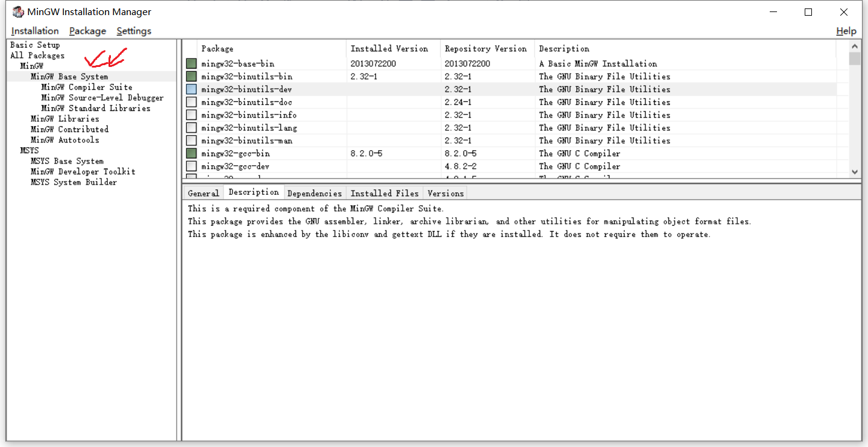Select the mingw32-binutils-bin package name
Image resolution: width=868 pixels, height=447 pixels.
click(x=247, y=76)
